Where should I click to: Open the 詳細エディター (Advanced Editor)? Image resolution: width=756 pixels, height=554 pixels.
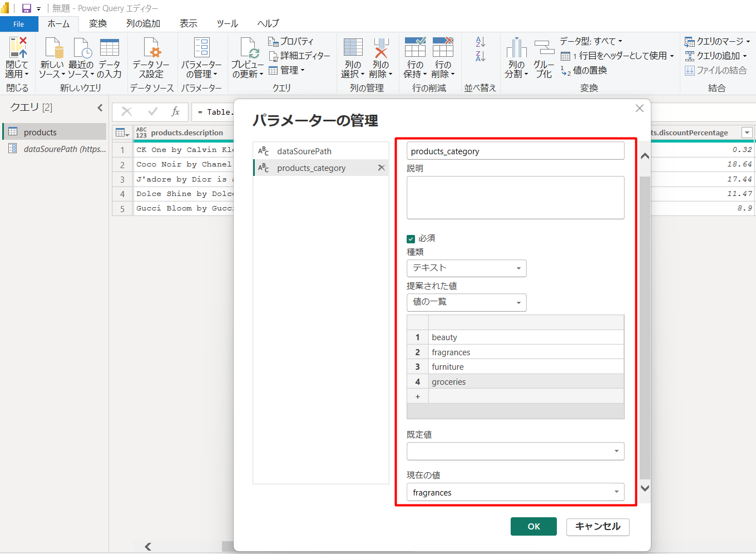coord(299,56)
